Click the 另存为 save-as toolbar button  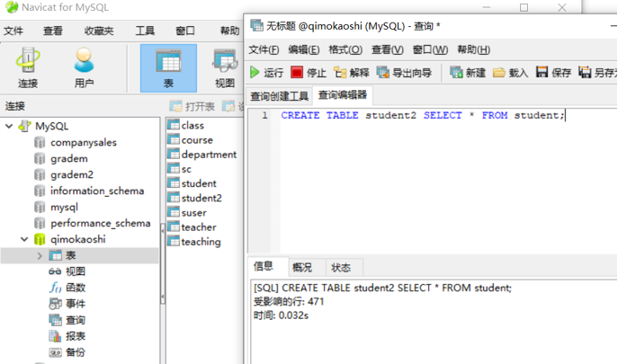(x=598, y=73)
